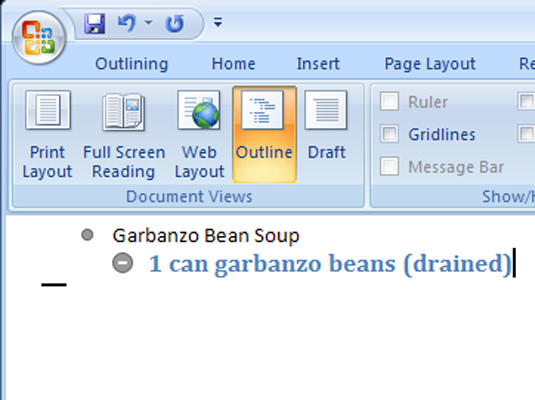
Task: Switch to the Home tab
Action: point(233,64)
